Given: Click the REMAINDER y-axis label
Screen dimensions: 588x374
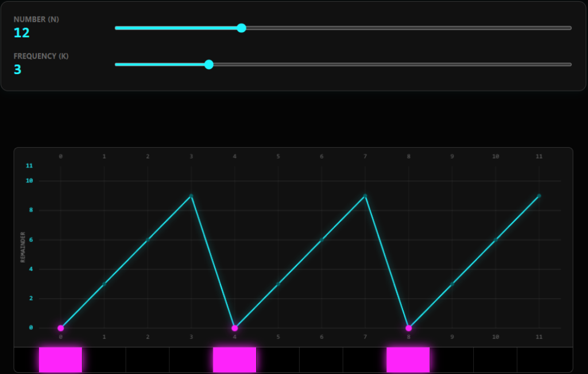Looking at the screenshot, I should pyautogui.click(x=24, y=247).
